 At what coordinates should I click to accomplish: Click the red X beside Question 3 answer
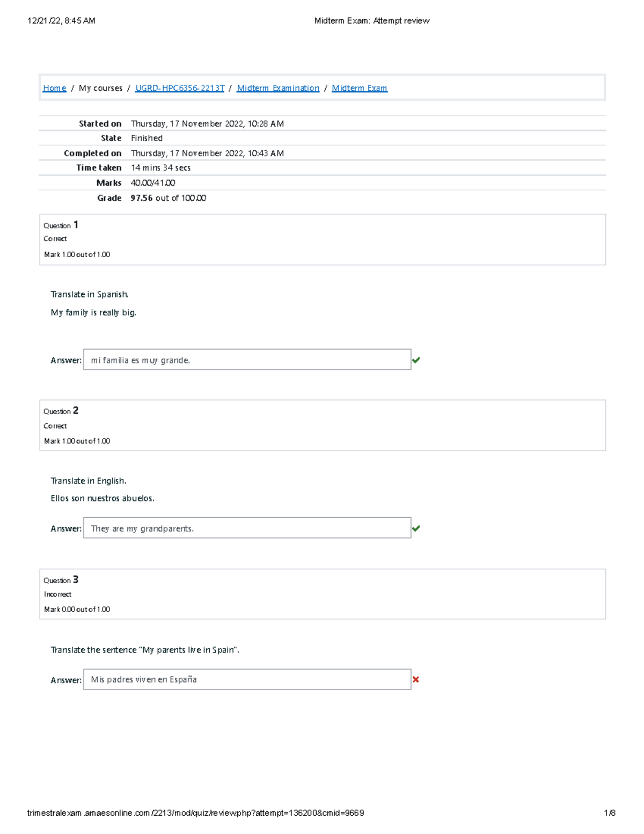click(x=416, y=680)
